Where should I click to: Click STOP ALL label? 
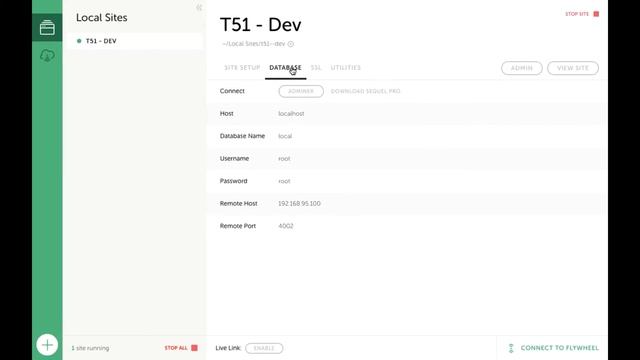(176, 348)
